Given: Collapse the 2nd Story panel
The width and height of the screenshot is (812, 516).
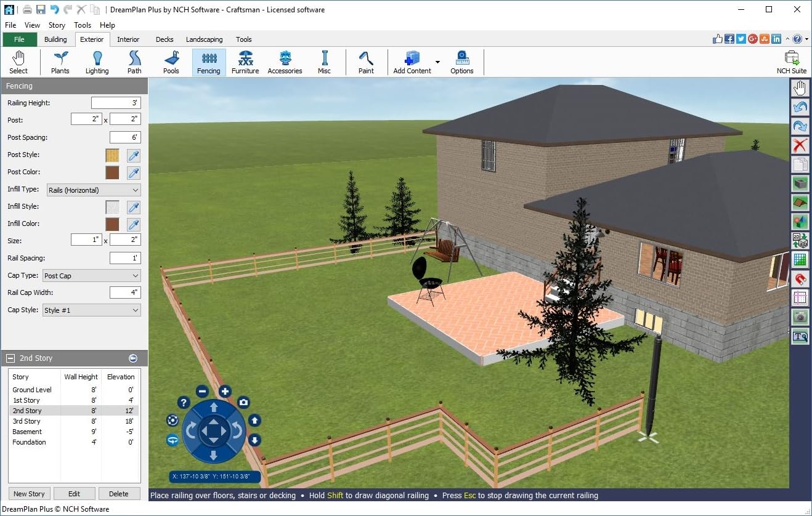Looking at the screenshot, I should click(10, 358).
